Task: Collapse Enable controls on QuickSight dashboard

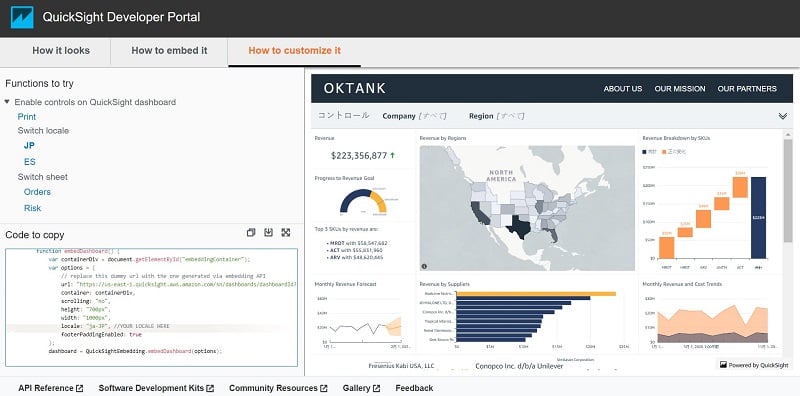Action: pos(7,102)
